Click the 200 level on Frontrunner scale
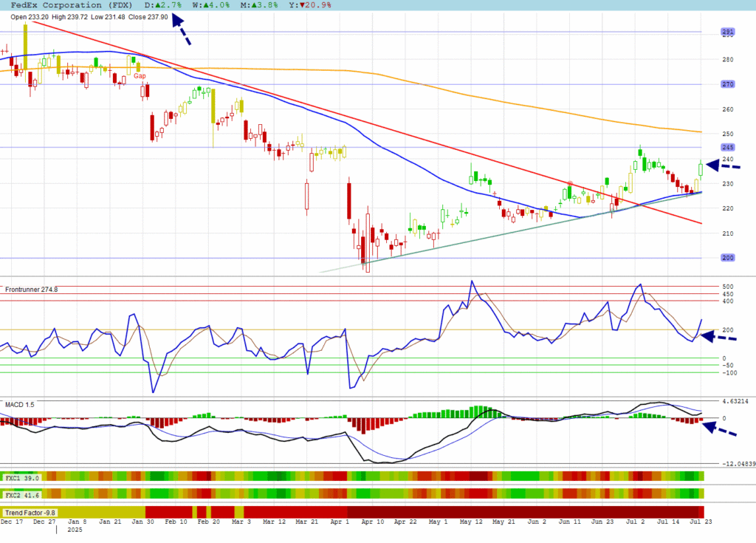The width and height of the screenshot is (756, 543). point(727,330)
